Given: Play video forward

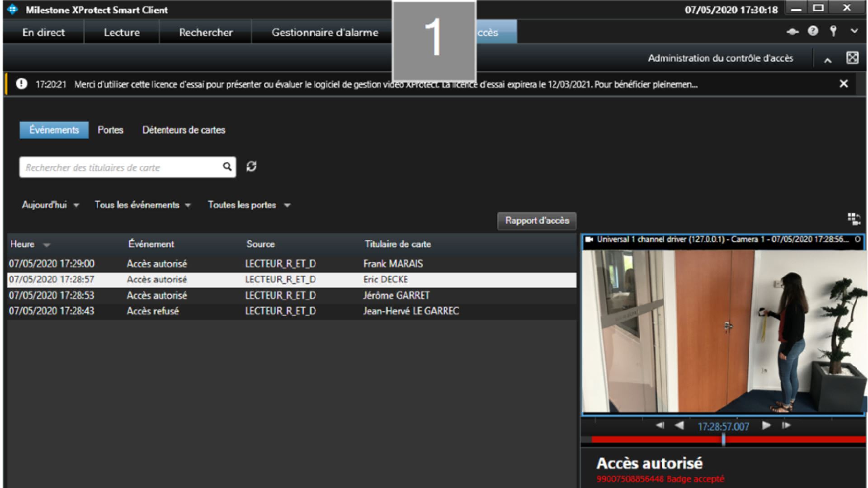Looking at the screenshot, I should 766,425.
